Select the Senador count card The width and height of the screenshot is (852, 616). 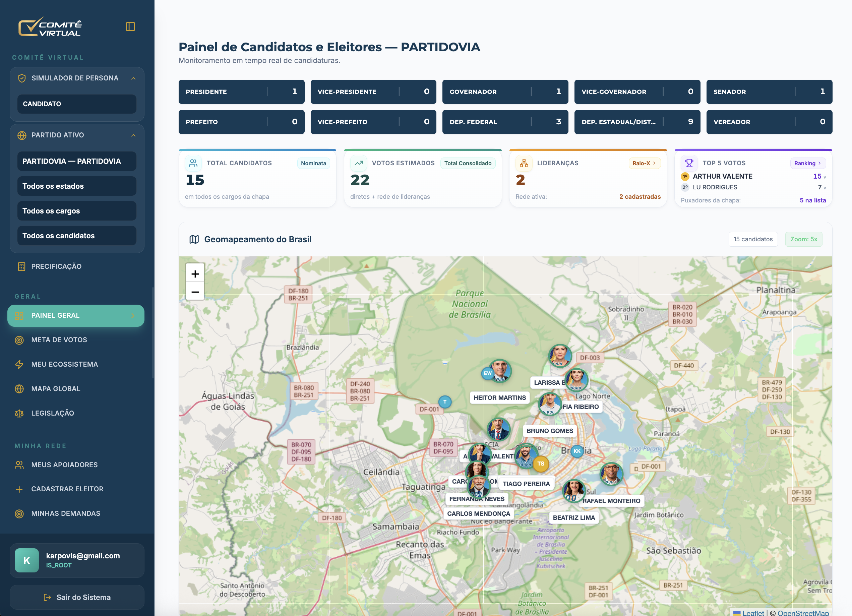coord(769,91)
